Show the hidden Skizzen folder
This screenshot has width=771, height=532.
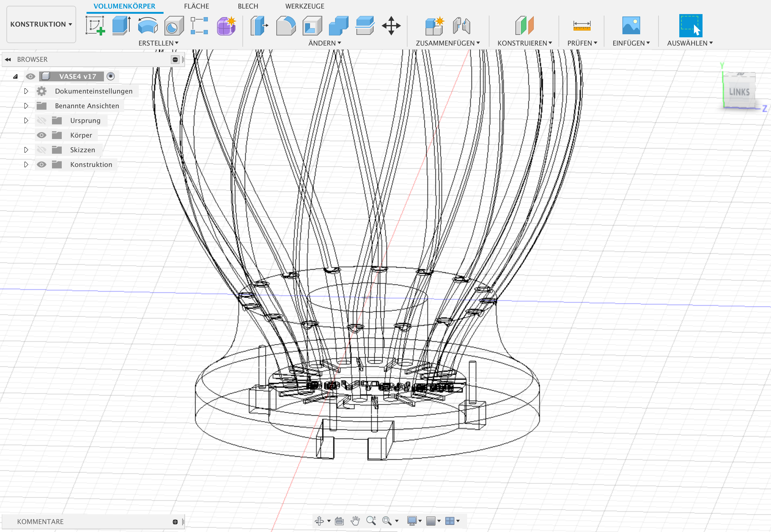[x=41, y=150]
